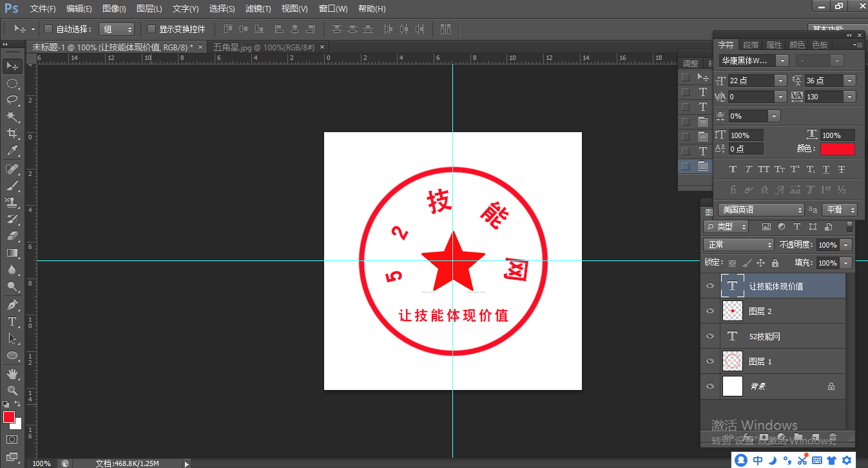The height and width of the screenshot is (468, 868).
Task: Open the 正常 blend mode dropdown
Action: (738, 245)
